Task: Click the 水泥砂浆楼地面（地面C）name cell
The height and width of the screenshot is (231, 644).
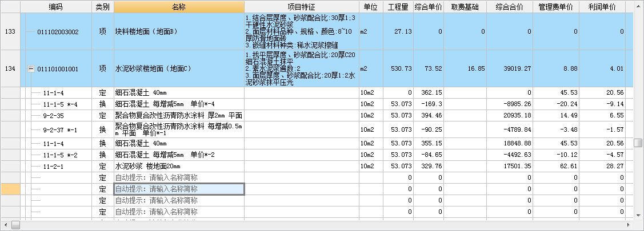Action: tap(179, 69)
